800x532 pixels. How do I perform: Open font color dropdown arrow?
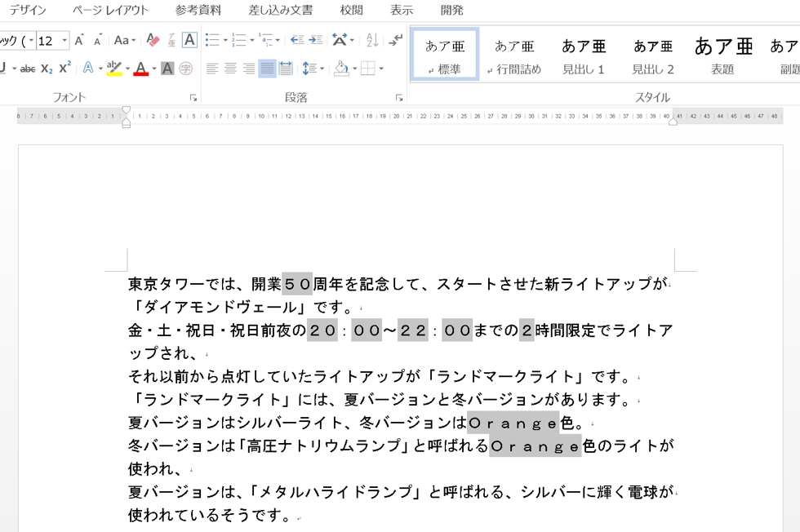click(x=153, y=68)
